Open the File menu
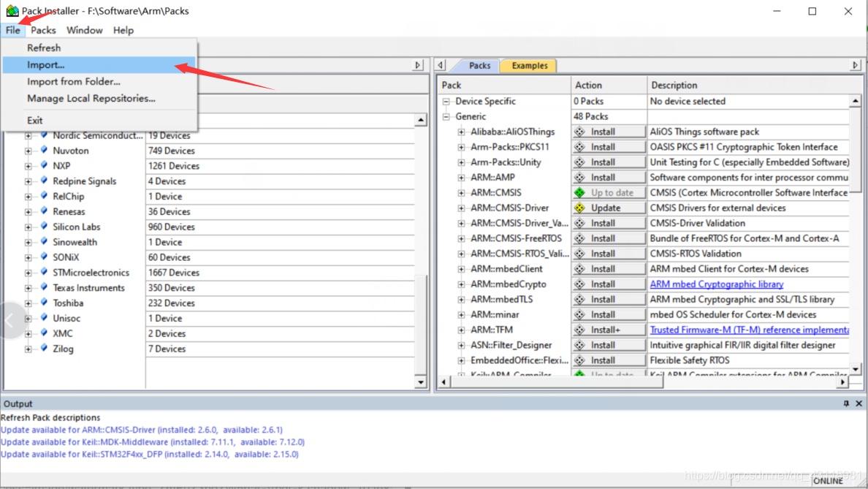The height and width of the screenshot is (489, 868). tap(12, 30)
